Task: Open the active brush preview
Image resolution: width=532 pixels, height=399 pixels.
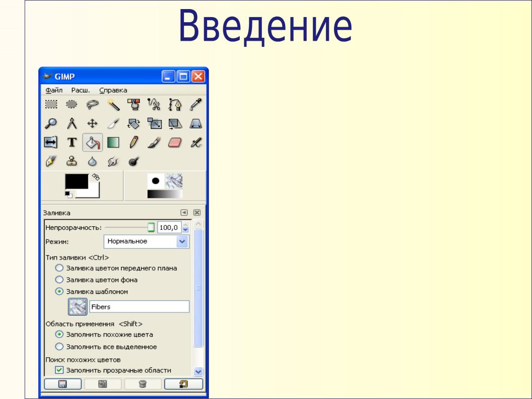Action: [156, 181]
